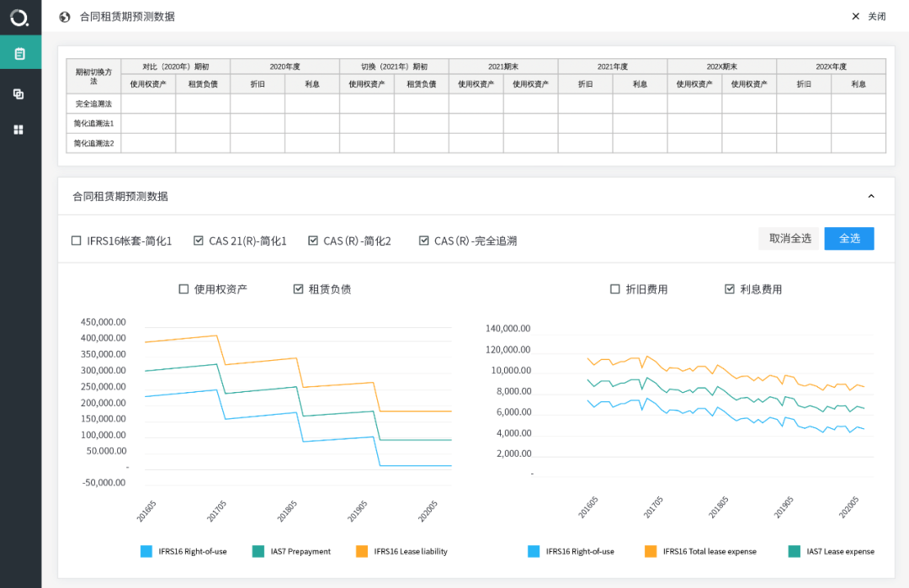Click 折旧 subheader under 2020年度
This screenshot has width=909, height=588.
click(258, 84)
